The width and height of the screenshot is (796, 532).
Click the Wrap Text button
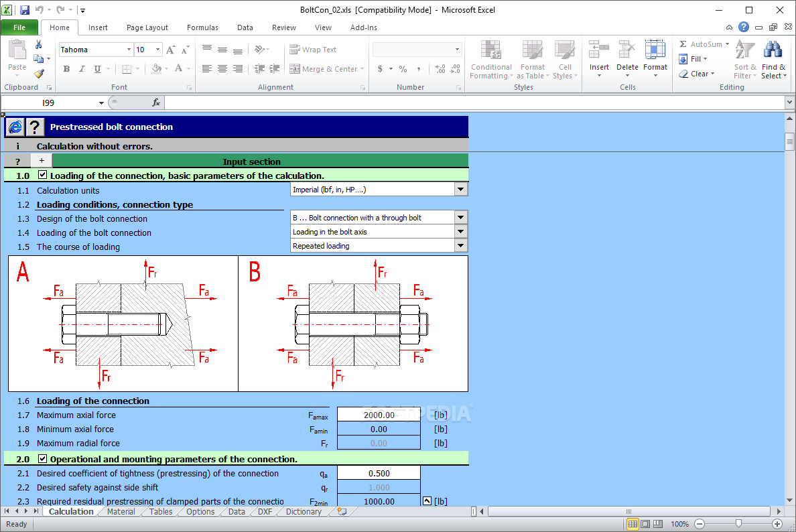click(x=313, y=50)
